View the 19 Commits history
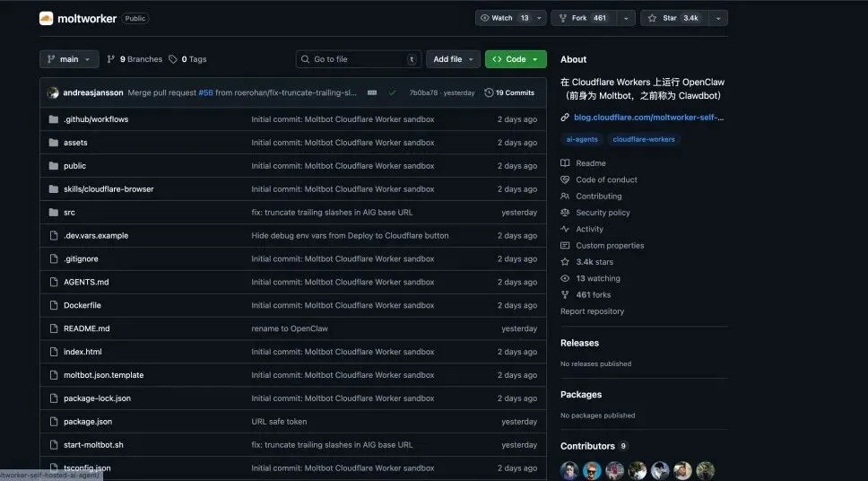The width and height of the screenshot is (868, 481). pos(509,92)
